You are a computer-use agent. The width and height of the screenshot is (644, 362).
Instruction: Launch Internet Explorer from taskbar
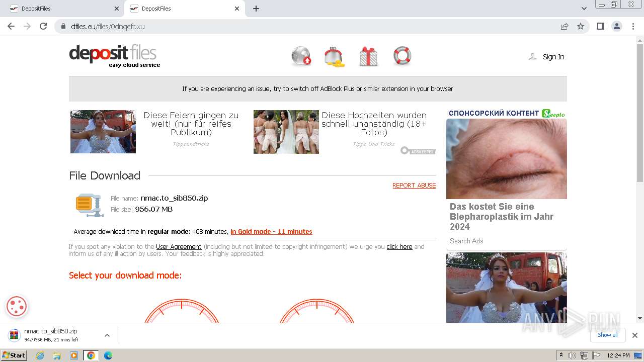click(40, 355)
